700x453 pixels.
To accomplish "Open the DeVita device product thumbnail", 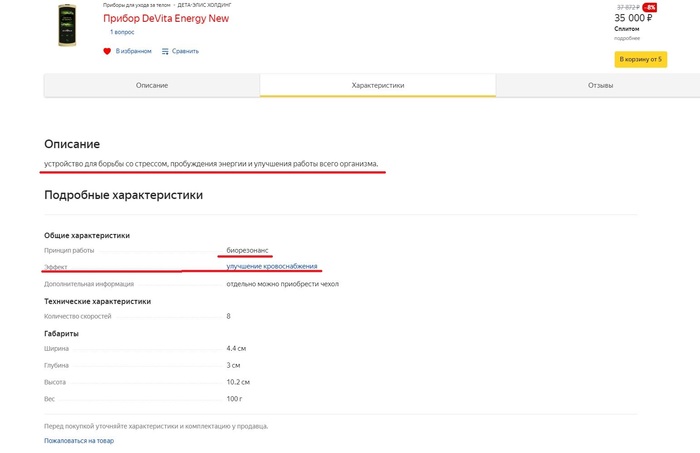I will click(x=66, y=25).
